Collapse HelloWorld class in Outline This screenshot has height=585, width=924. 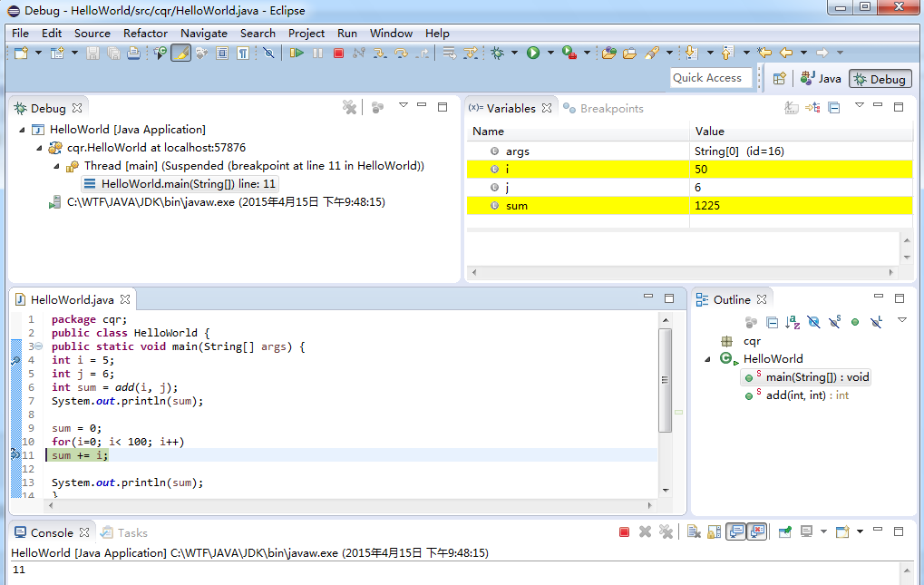(707, 359)
